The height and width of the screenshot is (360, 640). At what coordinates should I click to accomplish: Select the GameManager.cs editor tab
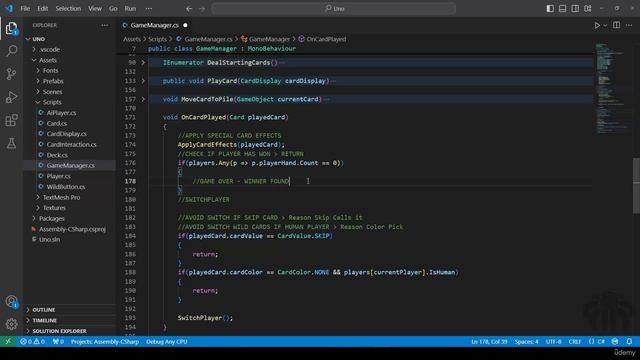(154, 25)
